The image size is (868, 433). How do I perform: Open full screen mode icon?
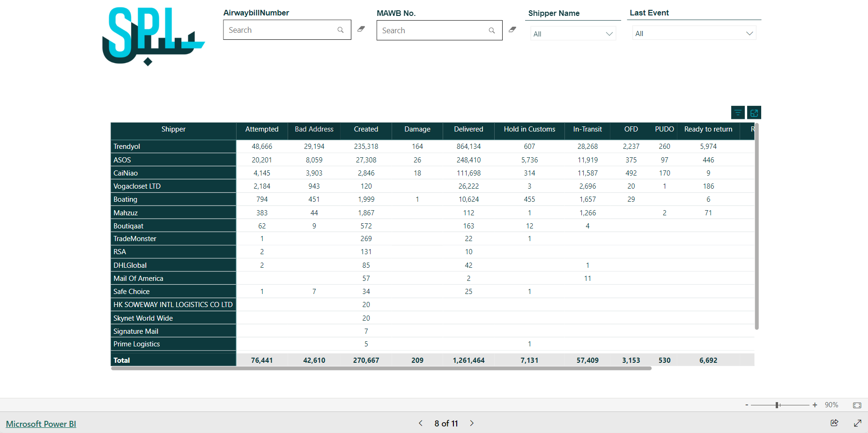(858, 423)
